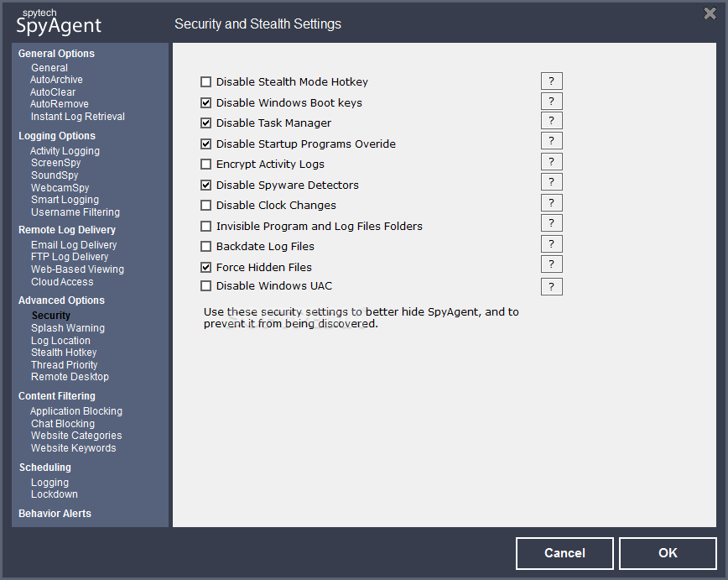The width and height of the screenshot is (728, 580).
Task: Select SoundSpy in sidebar
Action: [x=55, y=175]
